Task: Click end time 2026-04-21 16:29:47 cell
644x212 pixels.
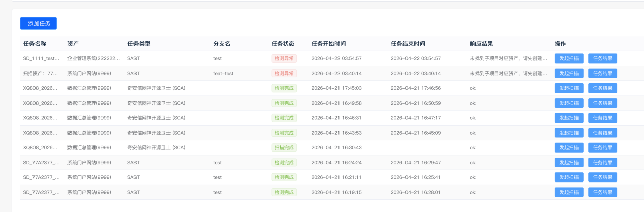Action: click(x=416, y=163)
